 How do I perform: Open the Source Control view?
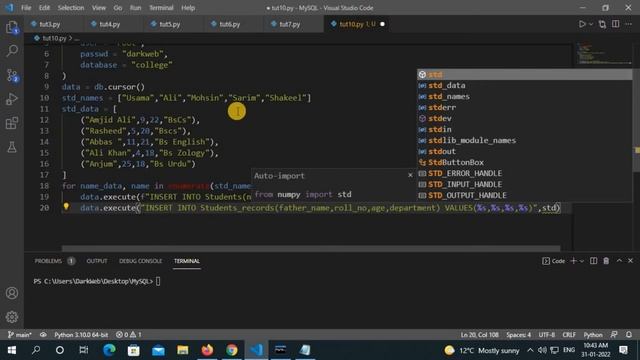pyautogui.click(x=12, y=75)
